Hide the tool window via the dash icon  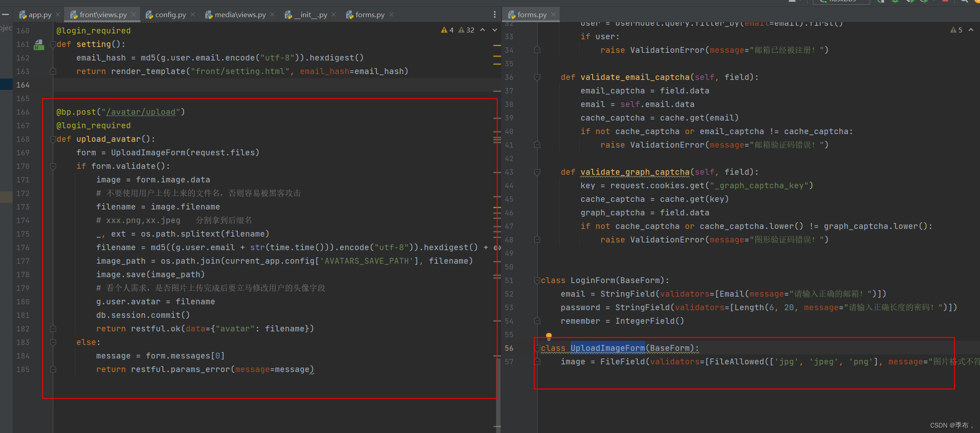(5, 15)
